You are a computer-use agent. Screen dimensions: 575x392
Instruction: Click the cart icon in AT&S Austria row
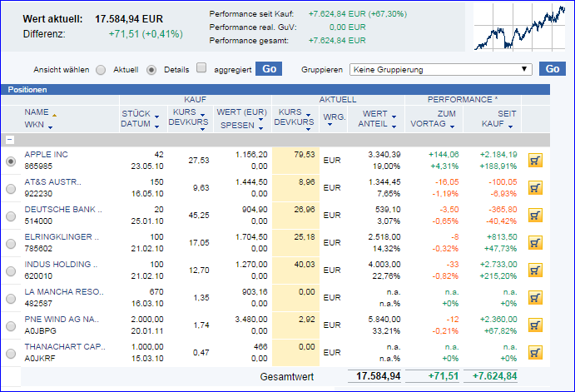pyautogui.click(x=535, y=188)
